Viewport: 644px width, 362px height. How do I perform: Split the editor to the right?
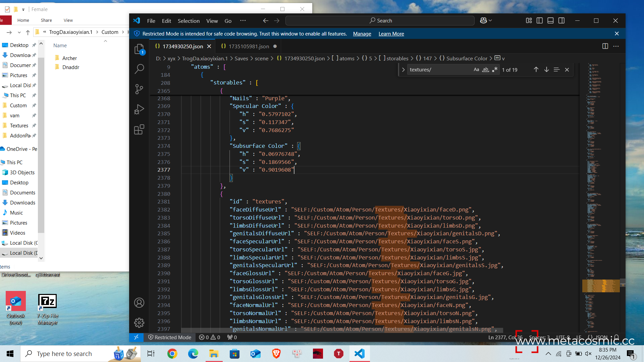pyautogui.click(x=605, y=46)
